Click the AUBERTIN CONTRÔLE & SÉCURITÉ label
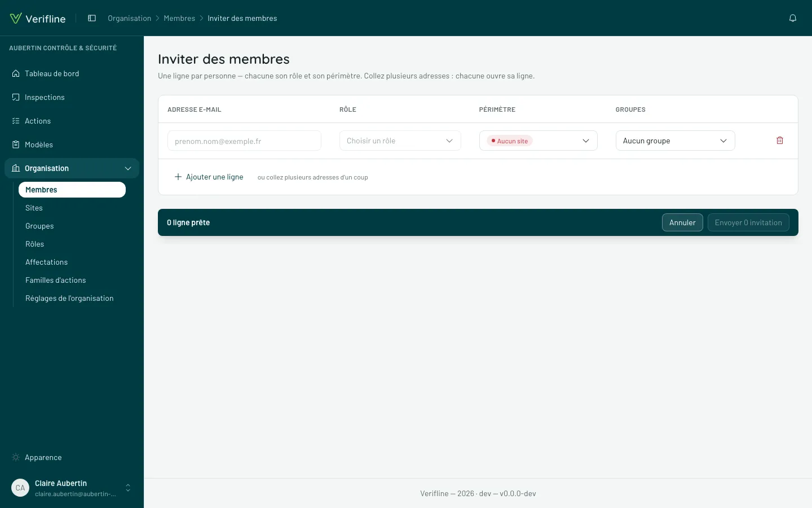The width and height of the screenshot is (812, 508). click(x=63, y=48)
